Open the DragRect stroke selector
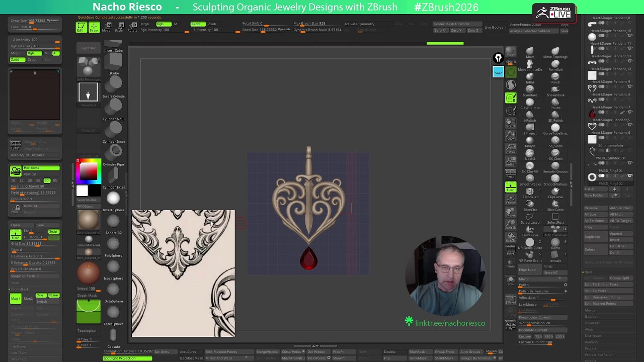644x362 pixels. (x=88, y=94)
